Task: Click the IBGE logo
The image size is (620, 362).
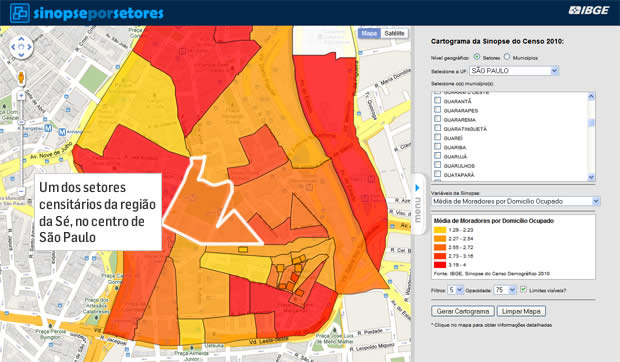Action: 589,10
